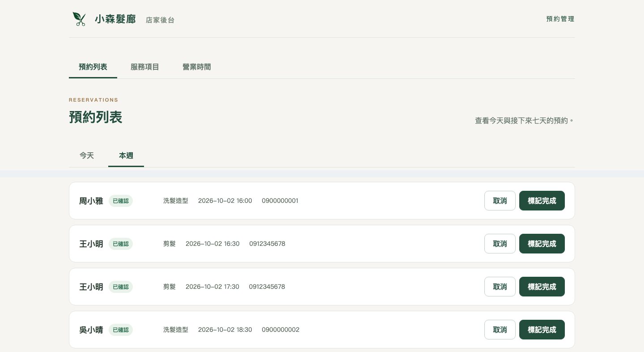Click the phone number 0900000001

point(280,201)
